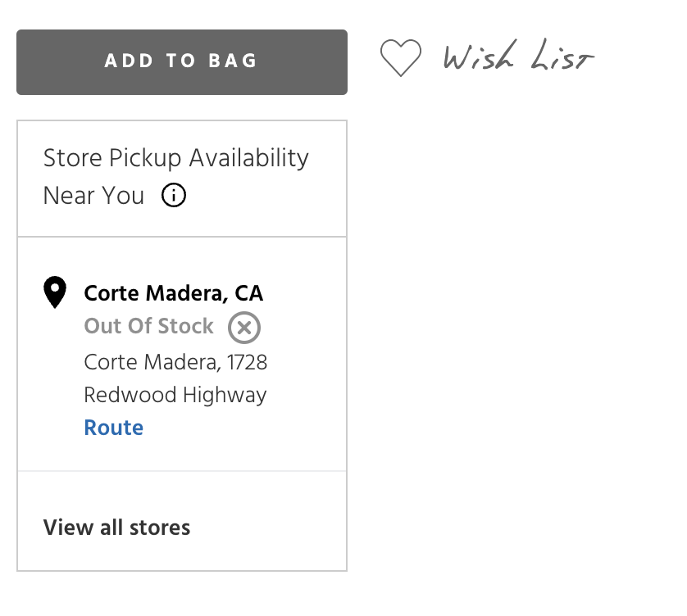Open the handwritten Wish List label
This screenshot has height=616, width=687.
tap(518, 59)
